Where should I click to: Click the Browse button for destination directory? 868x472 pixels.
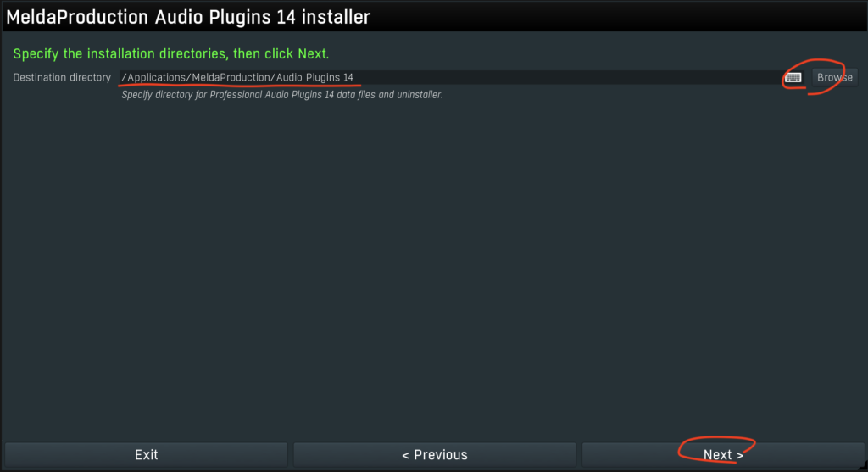835,77
